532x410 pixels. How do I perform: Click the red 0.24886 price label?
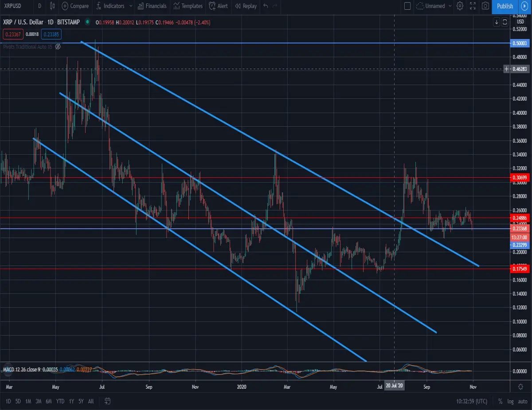click(x=520, y=218)
